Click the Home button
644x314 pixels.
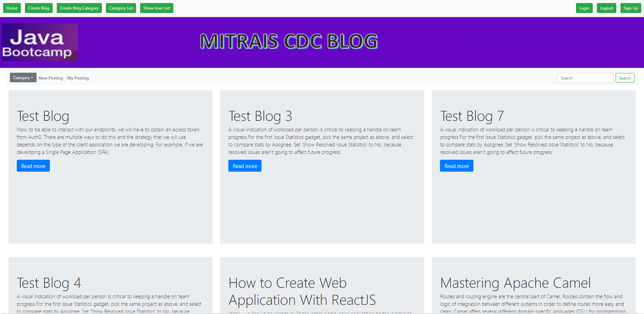click(x=12, y=8)
